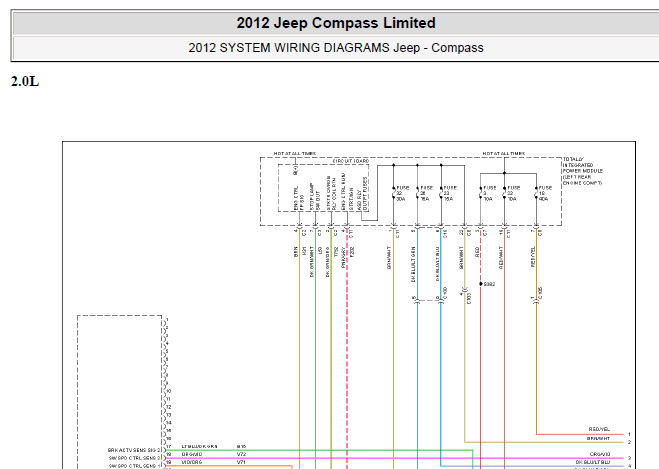Click the 'CIRCUIT BOARD' label in the diagram
This screenshot has width=659, height=469.
(x=351, y=161)
